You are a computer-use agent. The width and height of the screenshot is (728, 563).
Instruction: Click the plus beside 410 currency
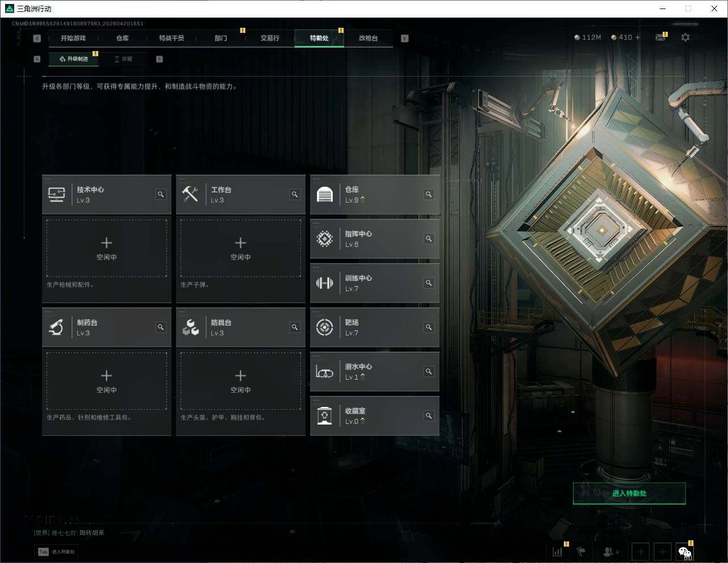tap(638, 37)
